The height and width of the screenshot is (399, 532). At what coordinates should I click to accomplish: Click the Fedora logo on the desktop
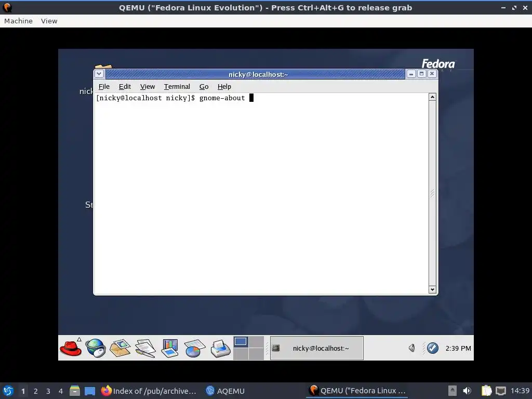pos(438,64)
